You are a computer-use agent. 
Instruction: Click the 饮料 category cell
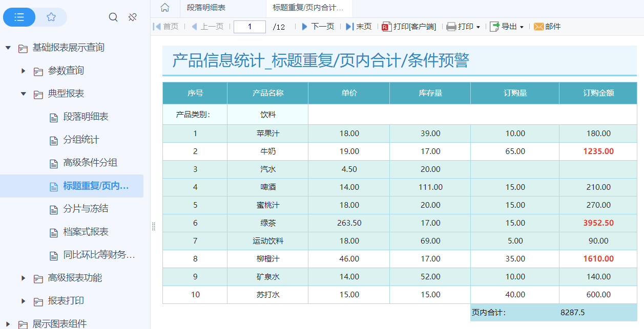[268, 114]
